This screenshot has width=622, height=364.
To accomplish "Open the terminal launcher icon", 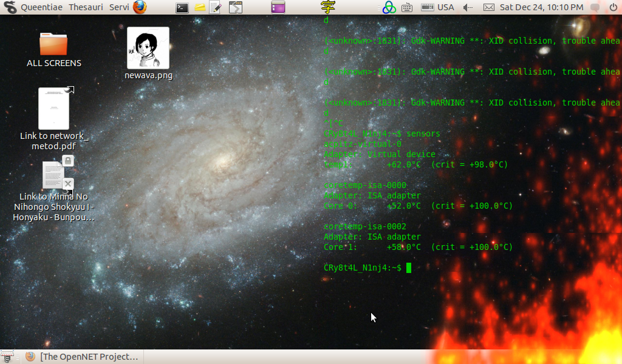I will tap(182, 7).
